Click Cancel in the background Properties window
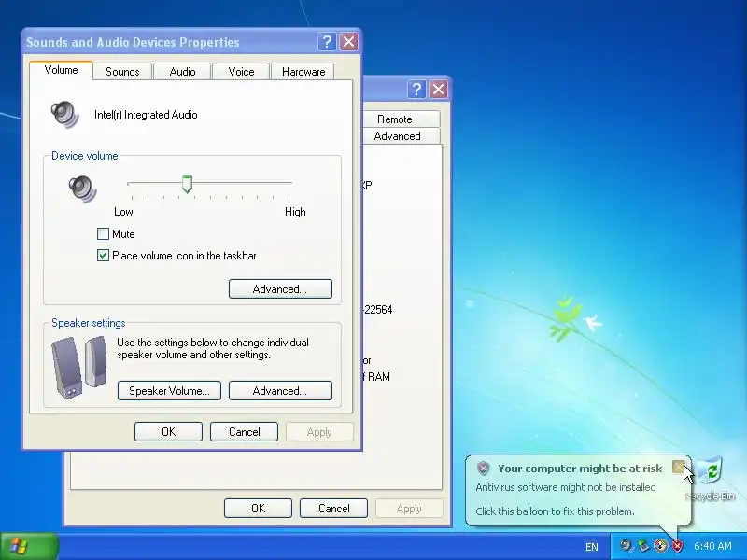This screenshot has height=560, width=747. pos(333,509)
